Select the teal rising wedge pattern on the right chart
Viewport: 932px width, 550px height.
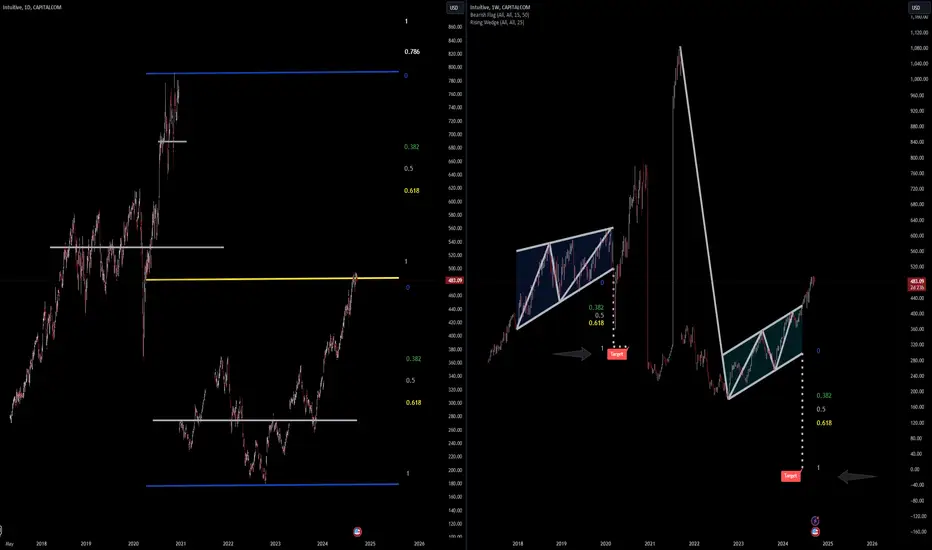coord(763,353)
